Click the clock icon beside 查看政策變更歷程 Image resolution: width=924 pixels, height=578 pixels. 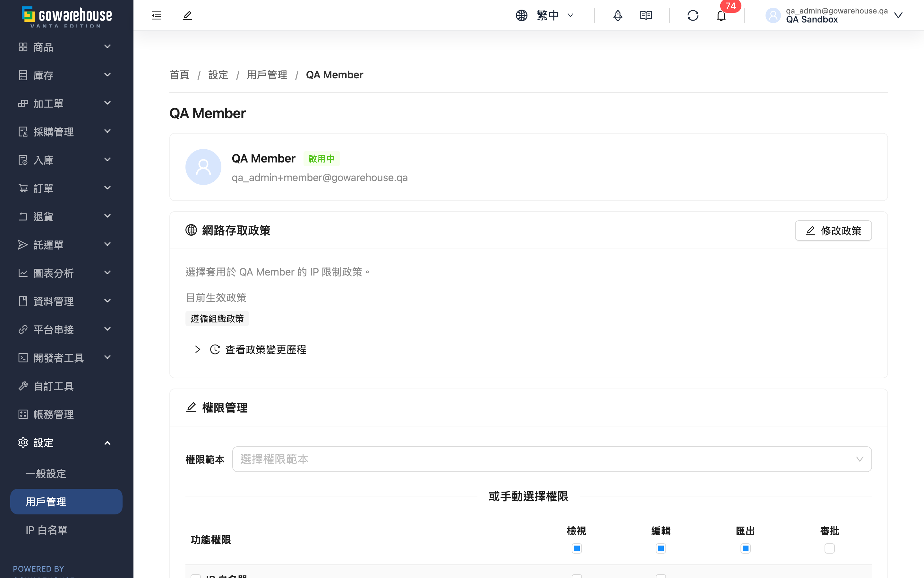[215, 349]
